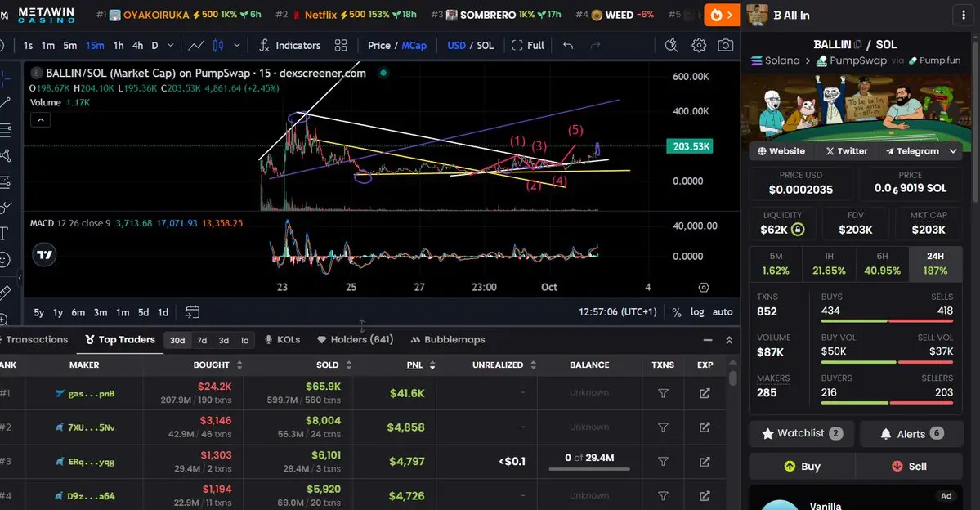Expand the timeframe dropdown arrow
The image size is (980, 510).
pos(171,45)
